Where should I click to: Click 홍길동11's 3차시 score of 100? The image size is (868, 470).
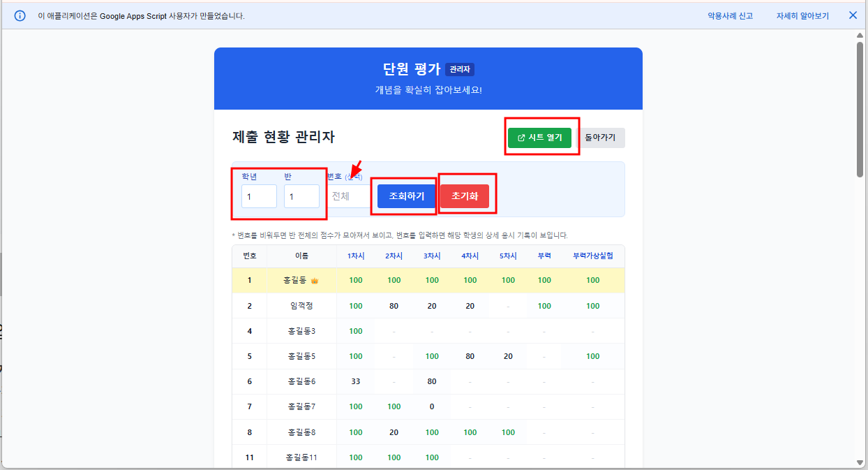432,457
